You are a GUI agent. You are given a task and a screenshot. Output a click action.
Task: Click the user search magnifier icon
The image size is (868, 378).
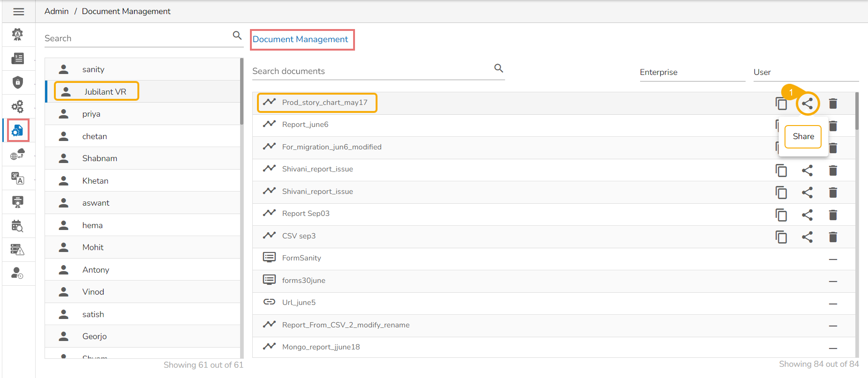pos(237,35)
